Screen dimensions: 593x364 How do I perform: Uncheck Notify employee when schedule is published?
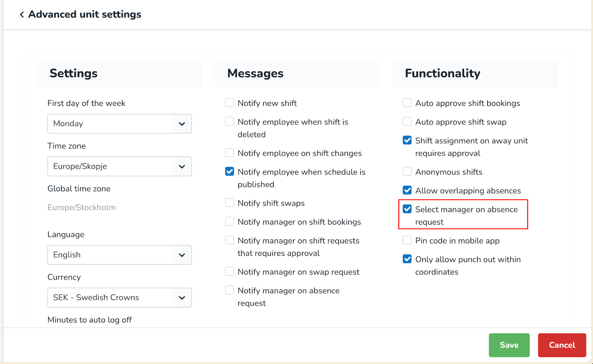pyautogui.click(x=230, y=171)
